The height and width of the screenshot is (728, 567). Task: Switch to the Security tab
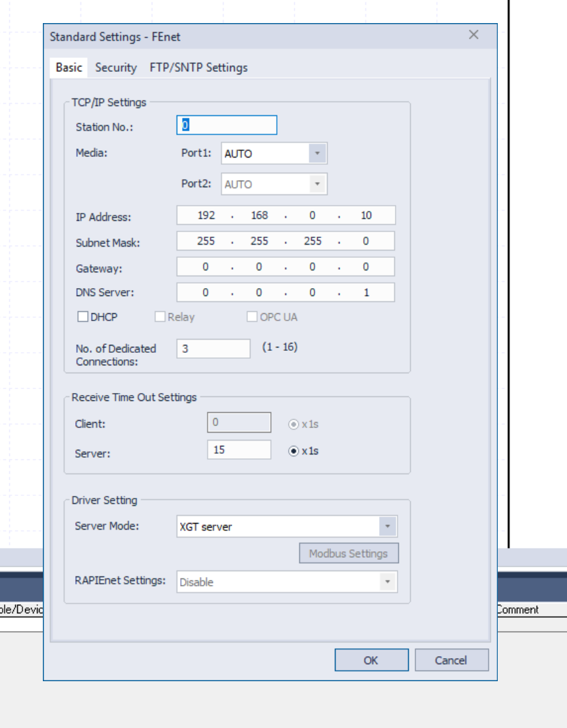click(116, 67)
